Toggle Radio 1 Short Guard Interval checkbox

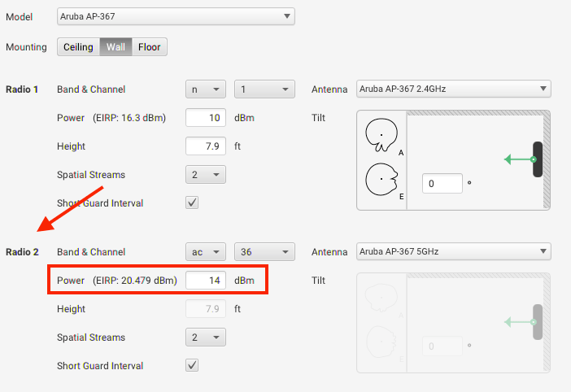(x=193, y=203)
